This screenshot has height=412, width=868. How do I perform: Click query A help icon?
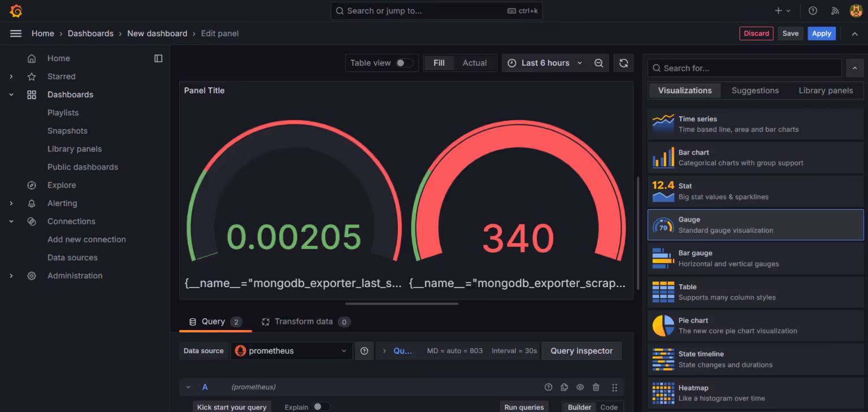(548, 387)
